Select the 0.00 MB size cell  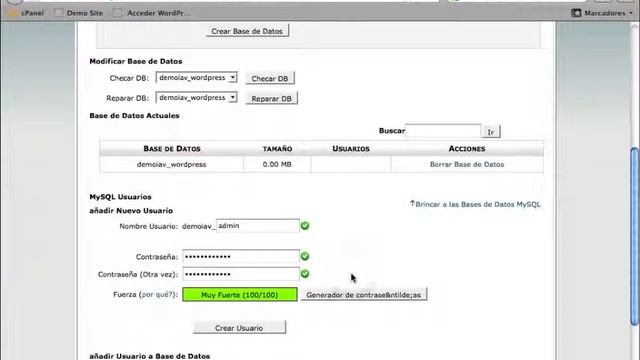(277, 164)
